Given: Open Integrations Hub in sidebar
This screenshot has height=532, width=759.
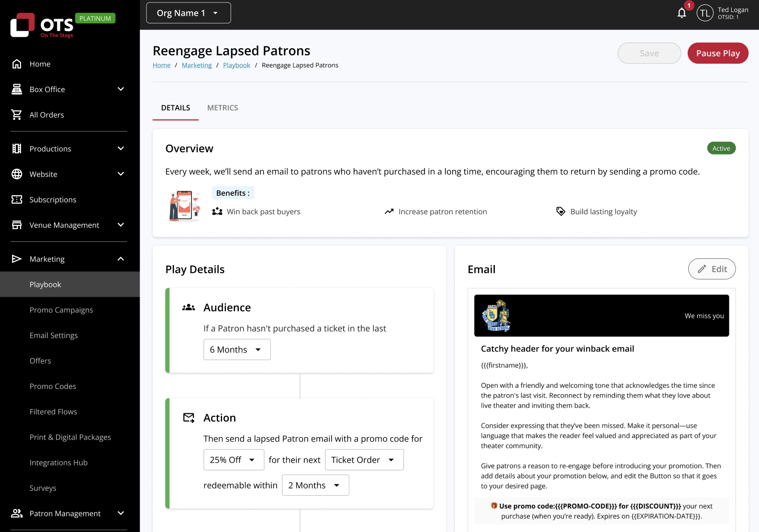Looking at the screenshot, I should click(x=58, y=462).
